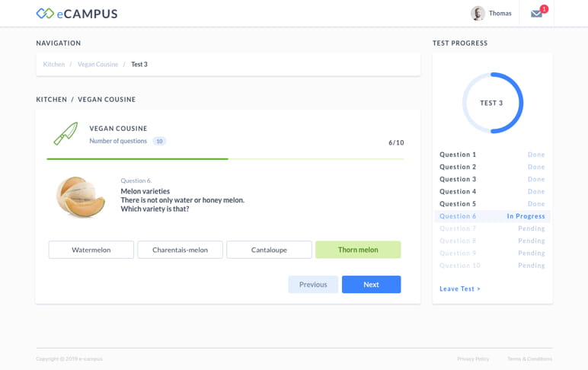This screenshot has width=588, height=370.
Task: Click the green knife course icon
Action: tap(66, 133)
